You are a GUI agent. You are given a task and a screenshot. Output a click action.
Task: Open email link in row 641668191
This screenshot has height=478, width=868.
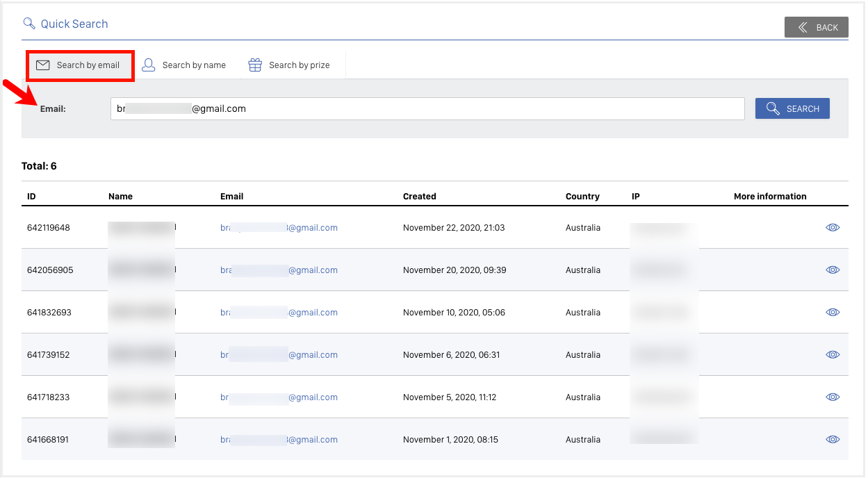tap(279, 440)
